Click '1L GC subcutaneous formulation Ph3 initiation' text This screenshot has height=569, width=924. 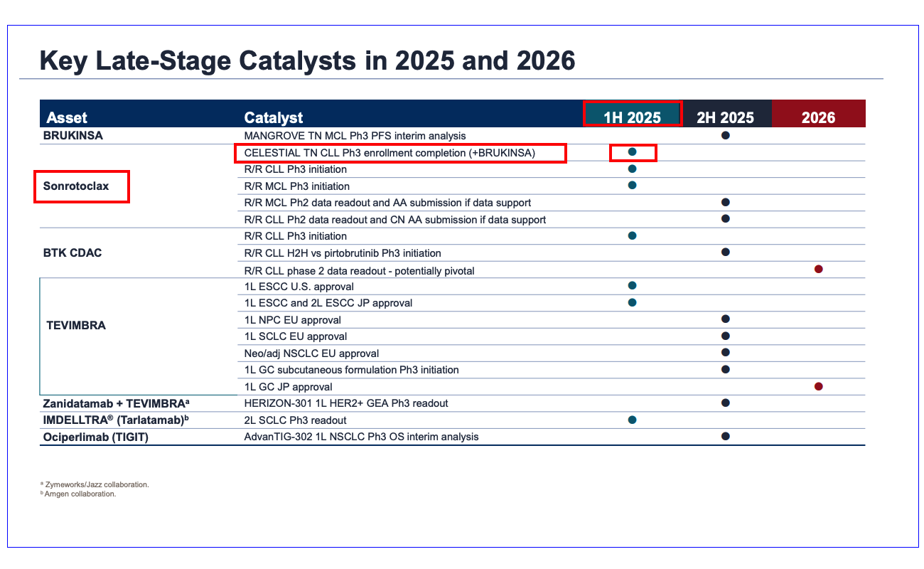coord(352,370)
